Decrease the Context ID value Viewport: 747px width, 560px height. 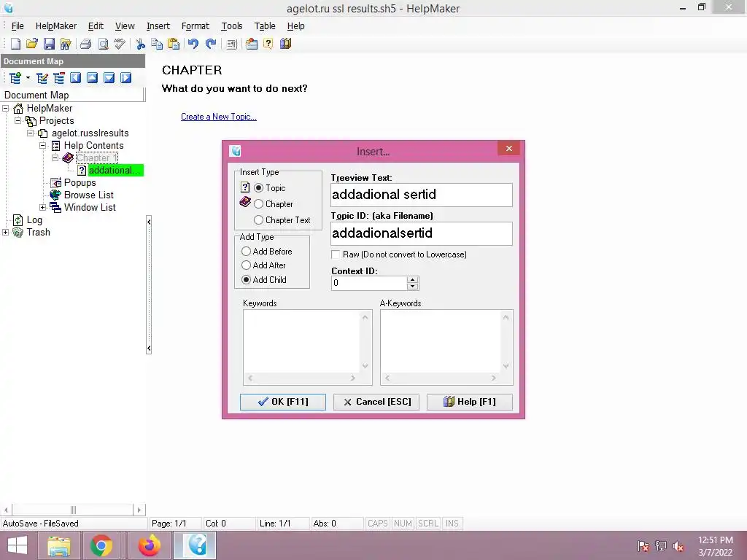413,287
